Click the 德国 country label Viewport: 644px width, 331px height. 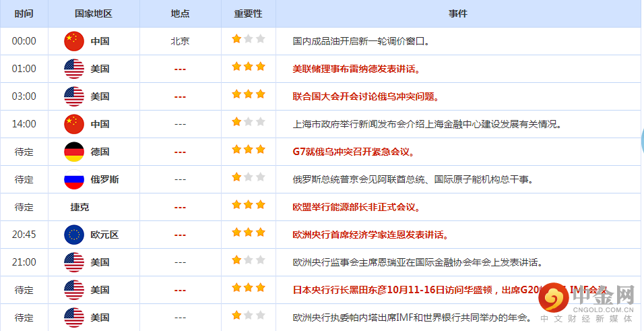coord(100,152)
